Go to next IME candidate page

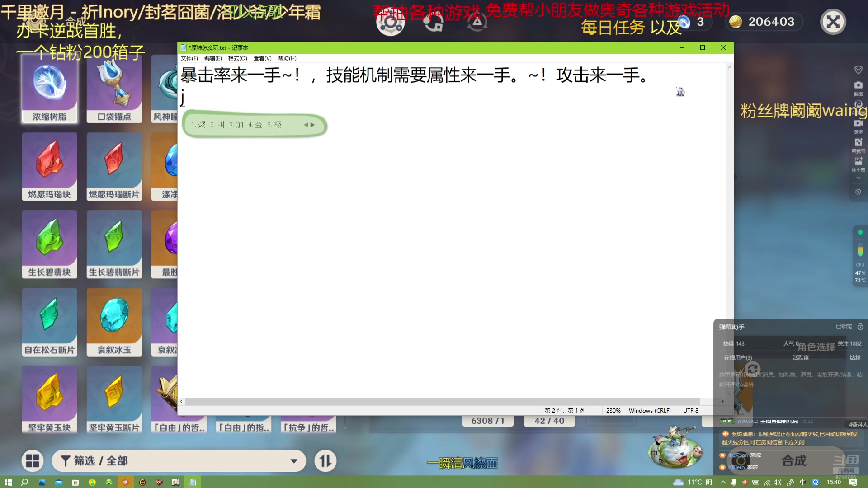point(312,125)
